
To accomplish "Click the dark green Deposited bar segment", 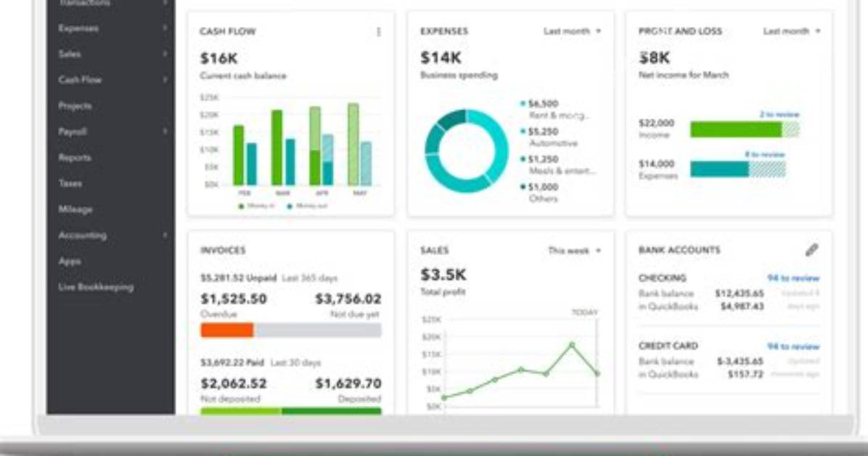I will (332, 411).
